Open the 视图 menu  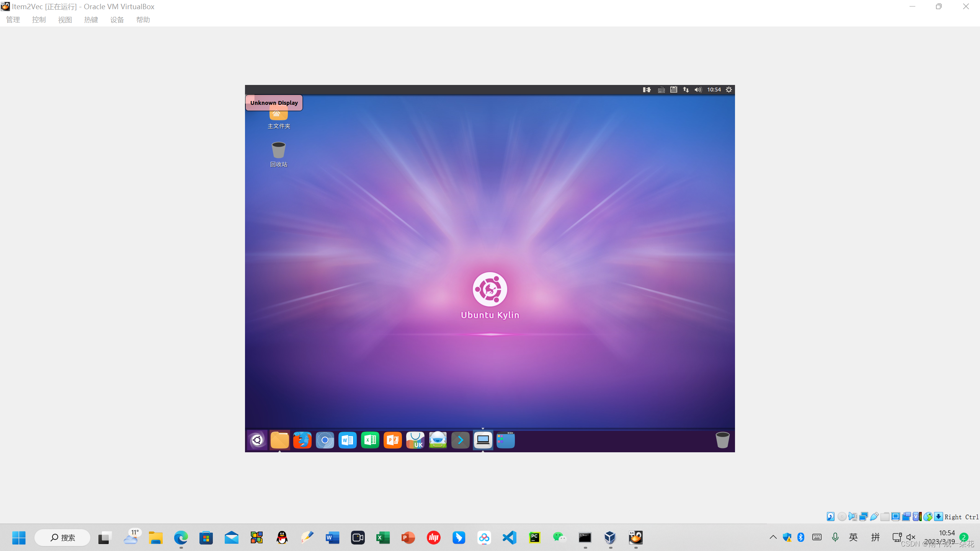[x=65, y=20]
